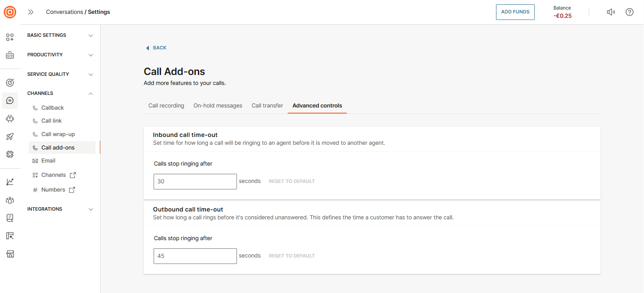The height and width of the screenshot is (293, 644).
Task: Open the chatbot robot icon in sidebar
Action: point(10,118)
